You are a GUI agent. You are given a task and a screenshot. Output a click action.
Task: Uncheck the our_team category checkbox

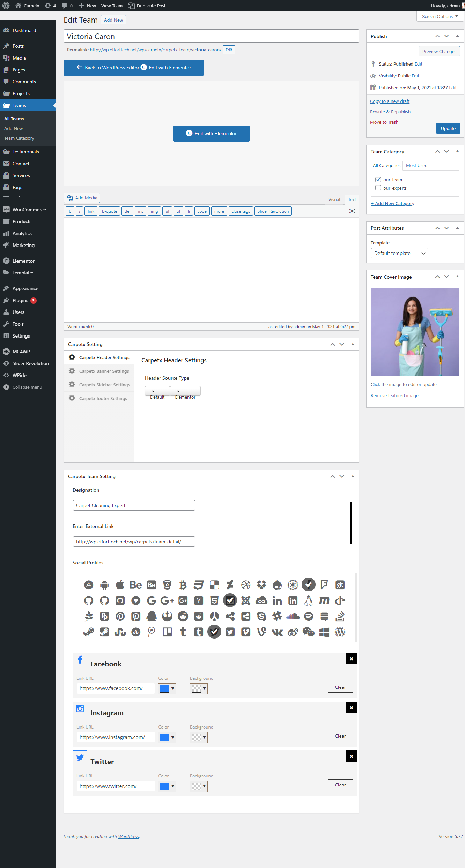378,180
